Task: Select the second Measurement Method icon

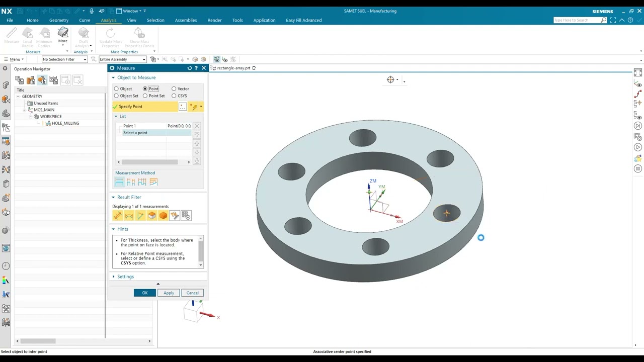Action: tap(131, 182)
